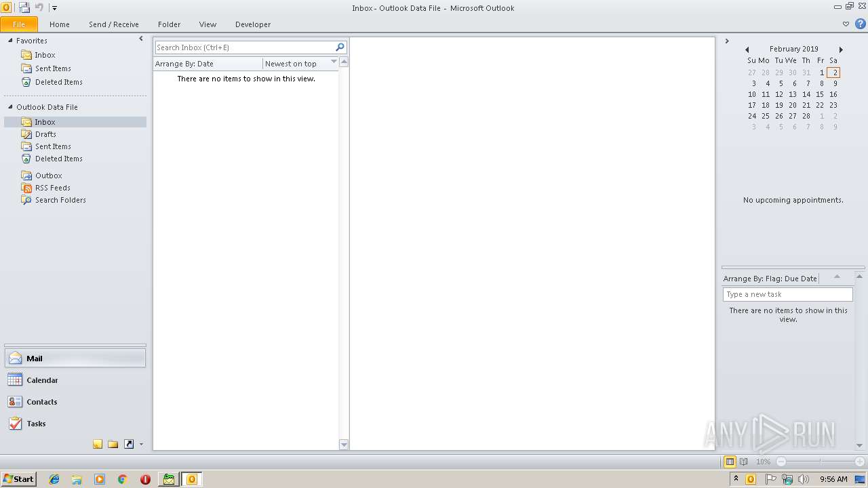Click the Outlook Help question mark icon
This screenshot has height=488, width=868.
(x=860, y=24)
